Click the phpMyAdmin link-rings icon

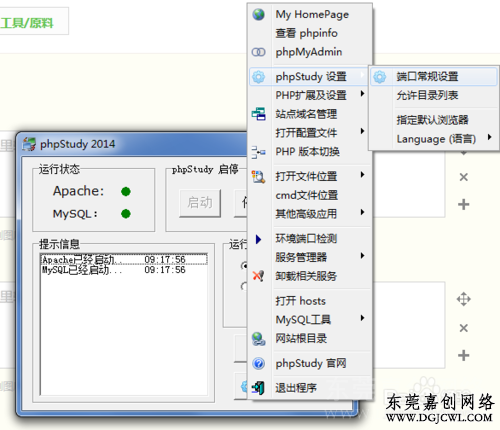coord(258,52)
